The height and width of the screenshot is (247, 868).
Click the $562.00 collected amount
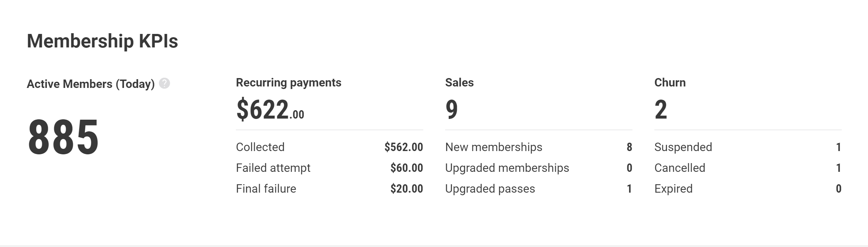coord(404,147)
